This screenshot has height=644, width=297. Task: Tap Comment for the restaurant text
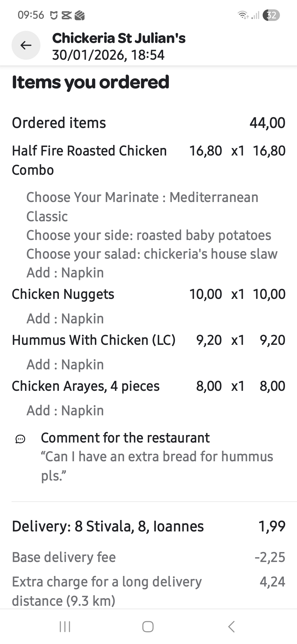(x=125, y=438)
